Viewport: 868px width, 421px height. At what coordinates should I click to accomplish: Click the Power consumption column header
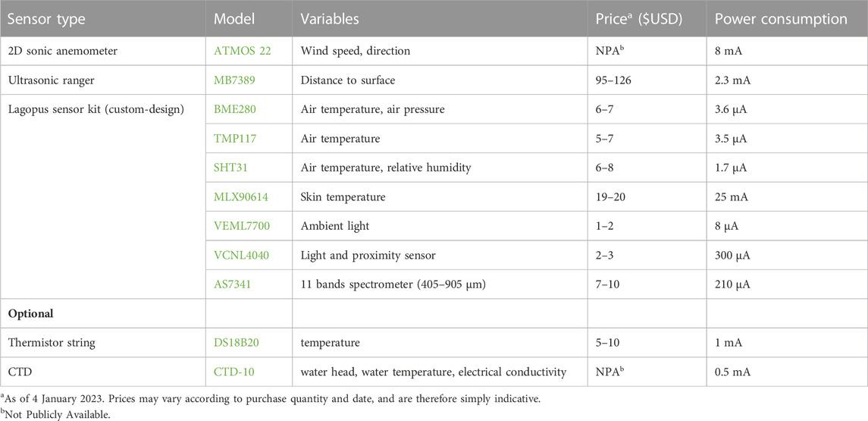[781, 19]
